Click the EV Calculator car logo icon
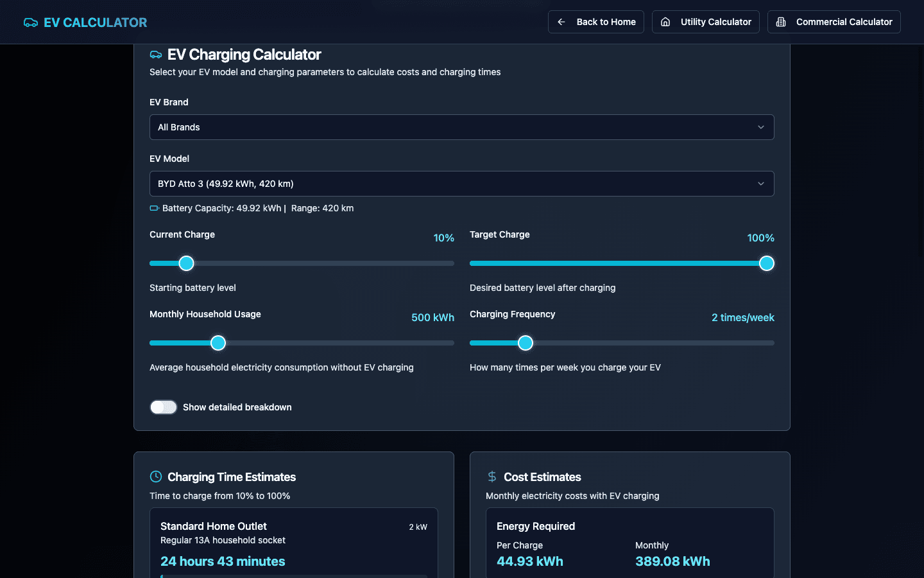 [x=31, y=22]
